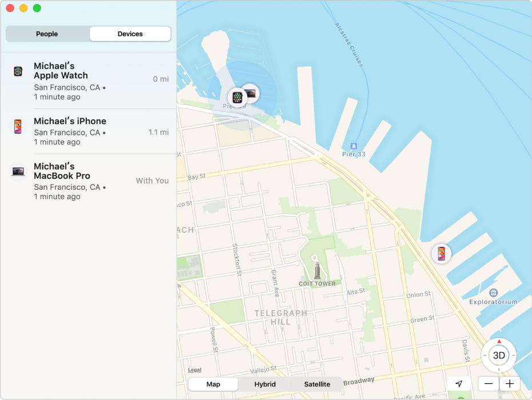Image resolution: width=532 pixels, height=400 pixels.
Task: Click the iPhone icon in device list
Action: (x=18, y=126)
